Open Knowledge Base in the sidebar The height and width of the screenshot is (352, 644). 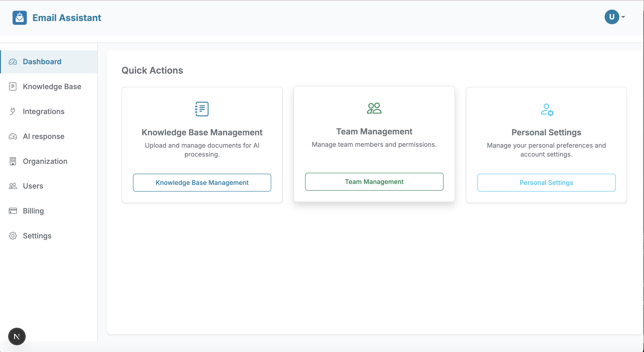52,87
